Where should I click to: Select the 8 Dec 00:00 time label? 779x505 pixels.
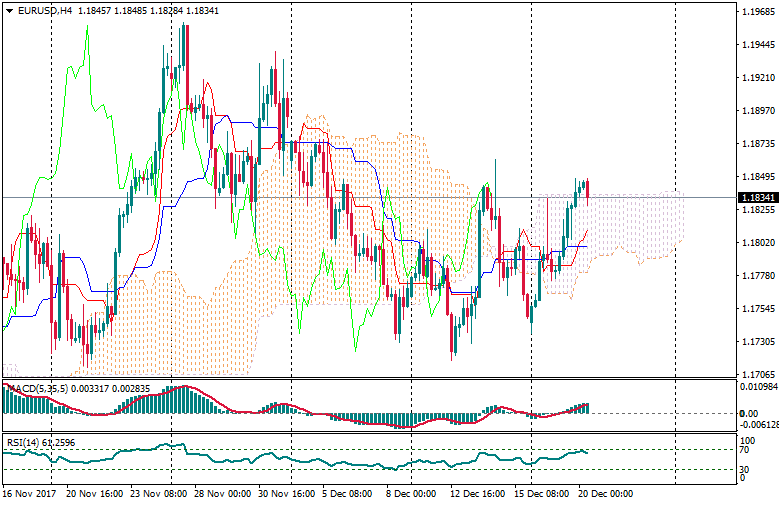pyautogui.click(x=410, y=494)
